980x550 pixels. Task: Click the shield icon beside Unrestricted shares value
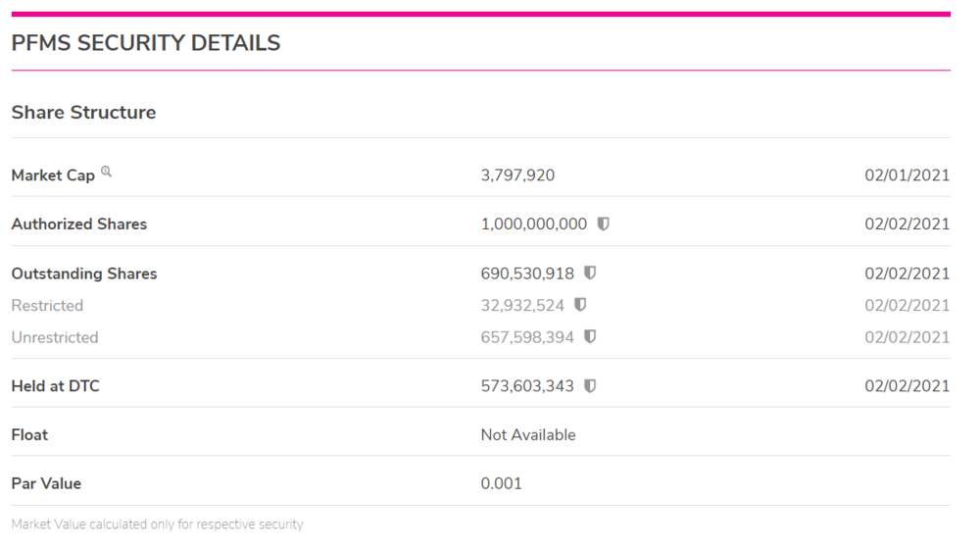pyautogui.click(x=590, y=337)
